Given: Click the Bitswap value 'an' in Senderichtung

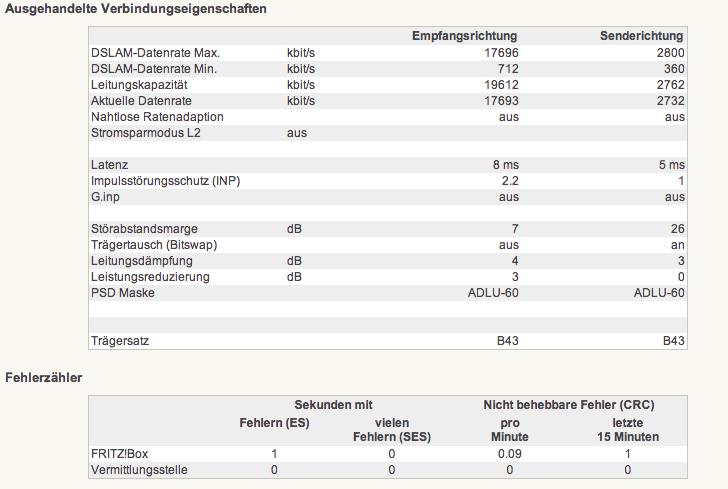Looking at the screenshot, I should tap(677, 245).
